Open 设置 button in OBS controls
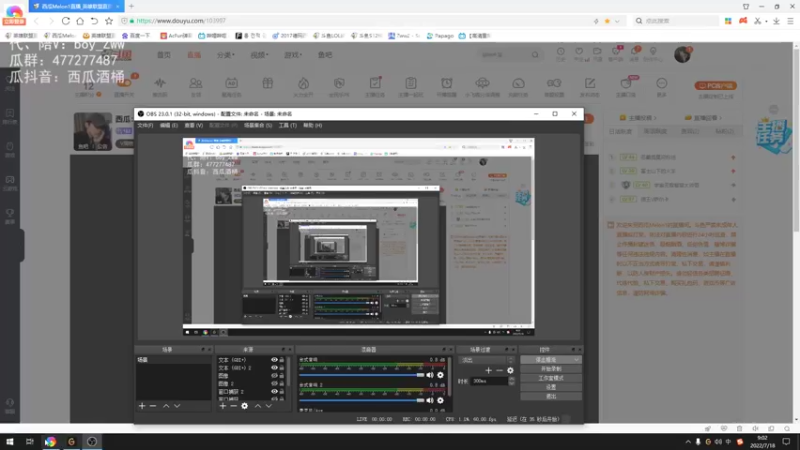800x450 pixels. point(551,387)
